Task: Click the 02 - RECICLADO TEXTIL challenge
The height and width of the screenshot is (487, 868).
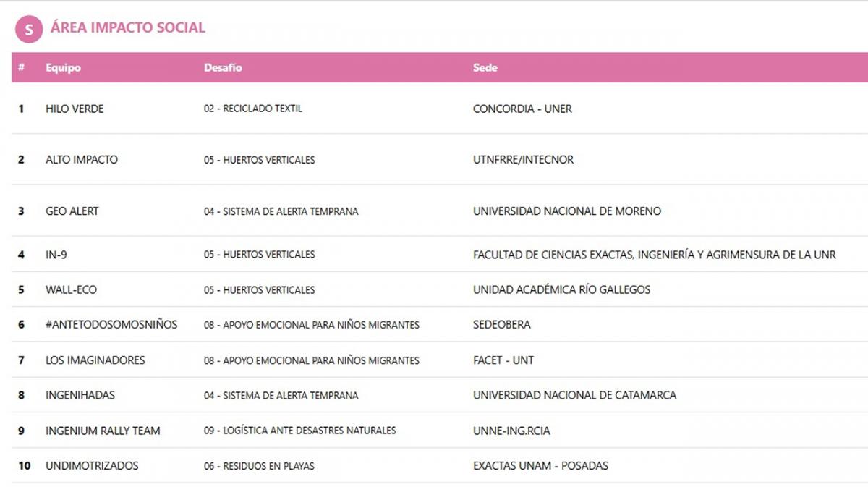Action: pos(253,109)
